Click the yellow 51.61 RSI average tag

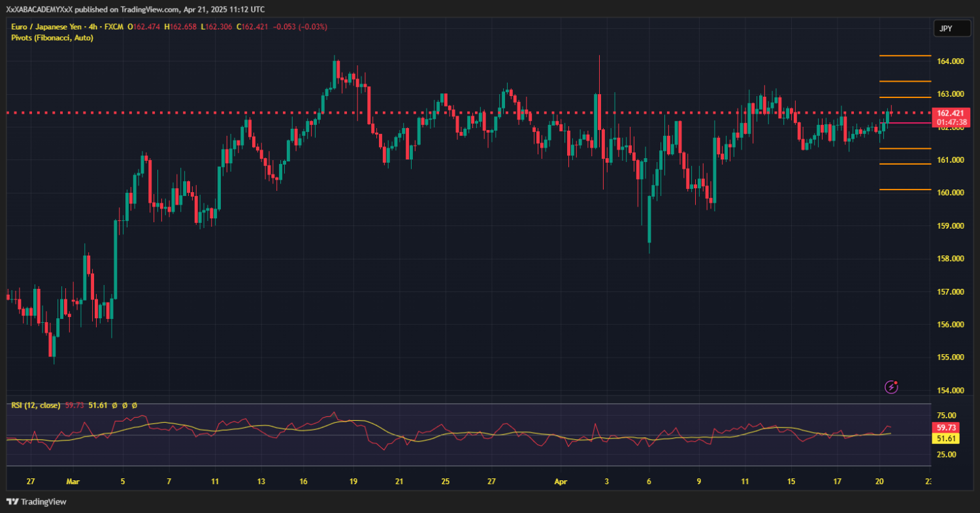coord(947,439)
